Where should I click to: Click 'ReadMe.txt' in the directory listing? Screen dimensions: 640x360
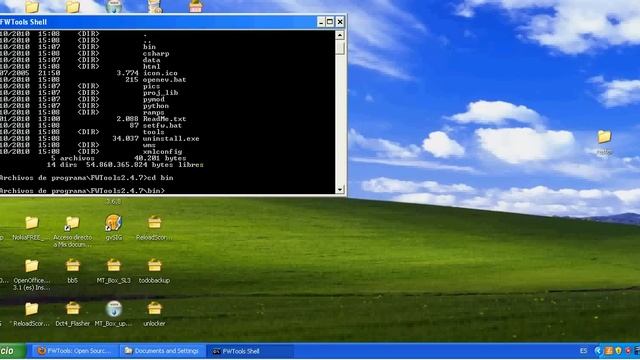(x=164, y=119)
